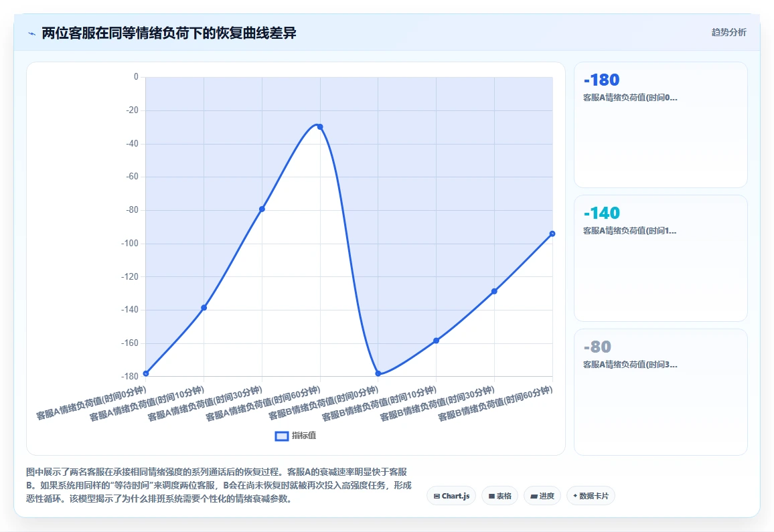Image resolution: width=774 pixels, height=532 pixels.
Task: Click the 表格 tag icon
Action: 491,497
